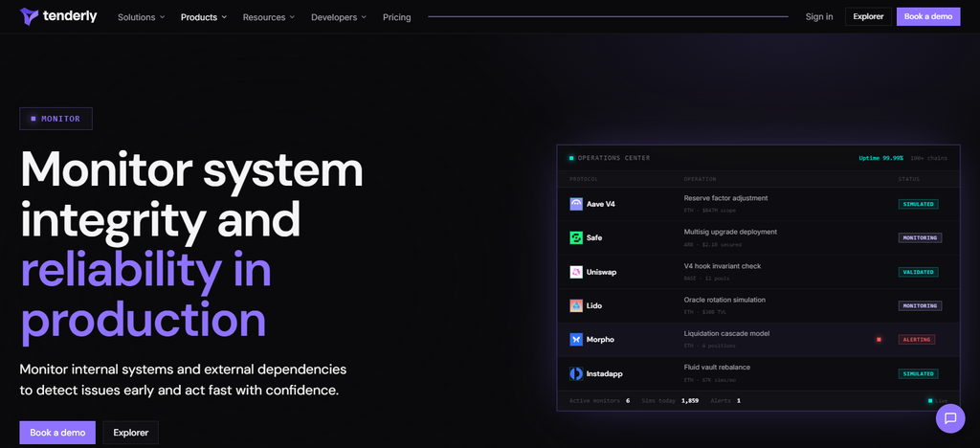Select 'Liquidation cascade model' operation text
This screenshot has height=448, width=980.
[726, 334]
